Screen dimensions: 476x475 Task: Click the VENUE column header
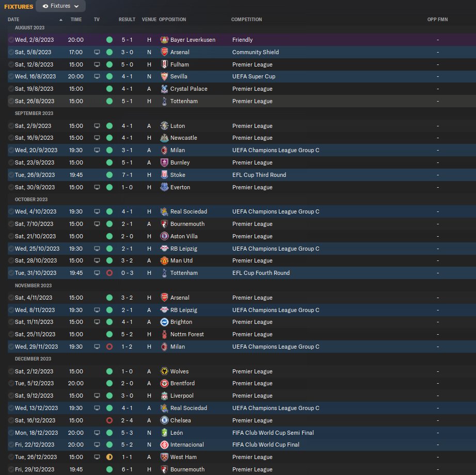[x=149, y=20]
